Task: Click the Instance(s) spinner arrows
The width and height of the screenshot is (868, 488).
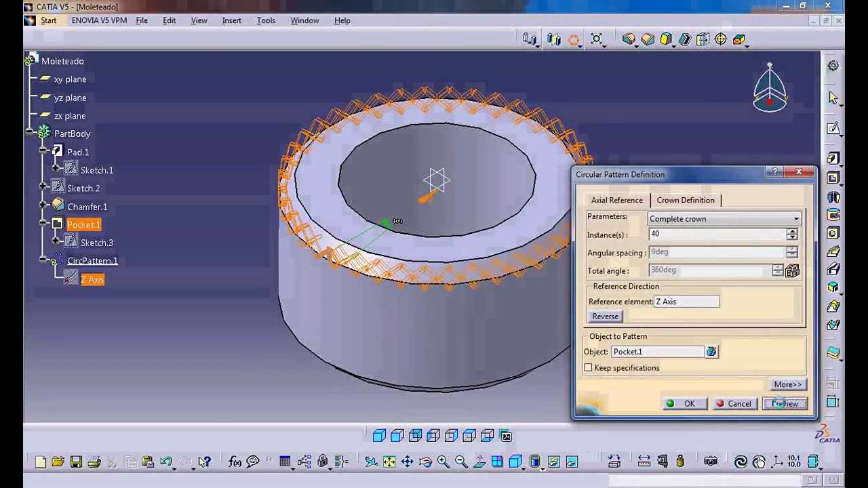Action: click(x=792, y=235)
